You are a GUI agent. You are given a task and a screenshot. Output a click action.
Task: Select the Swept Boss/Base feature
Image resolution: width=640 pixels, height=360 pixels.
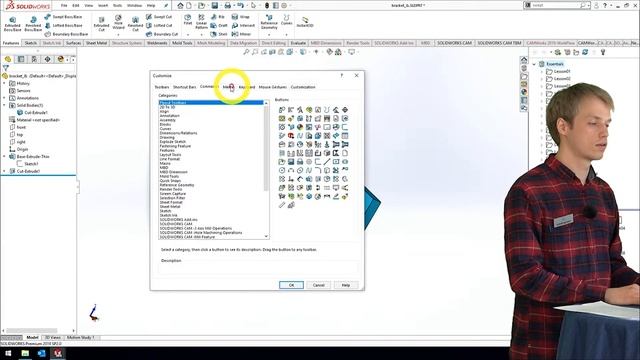[x=63, y=17]
